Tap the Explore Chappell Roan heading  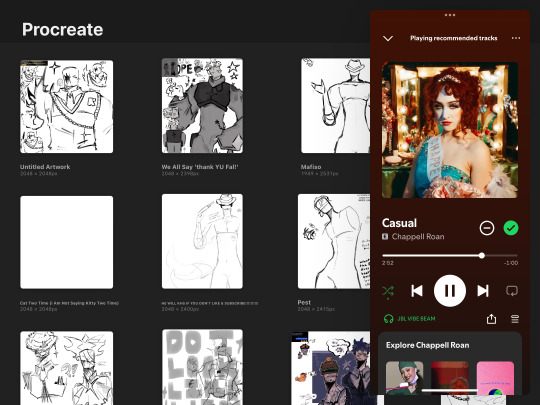point(427,345)
